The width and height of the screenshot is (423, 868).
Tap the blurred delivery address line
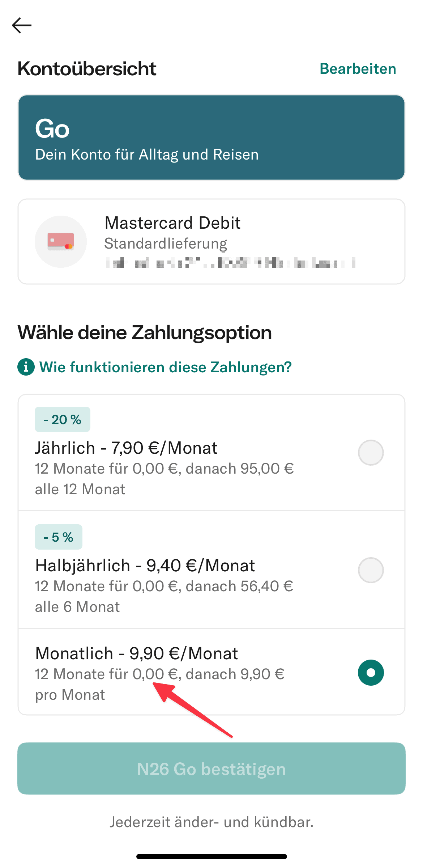click(230, 262)
